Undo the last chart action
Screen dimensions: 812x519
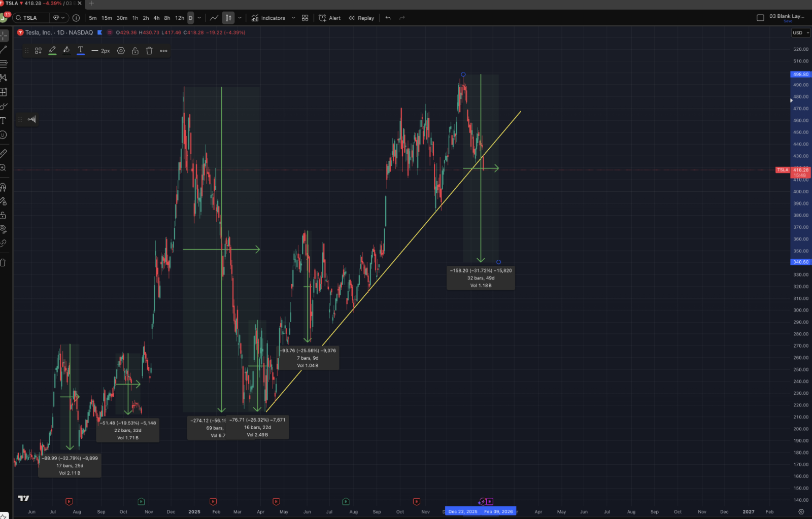coord(388,18)
